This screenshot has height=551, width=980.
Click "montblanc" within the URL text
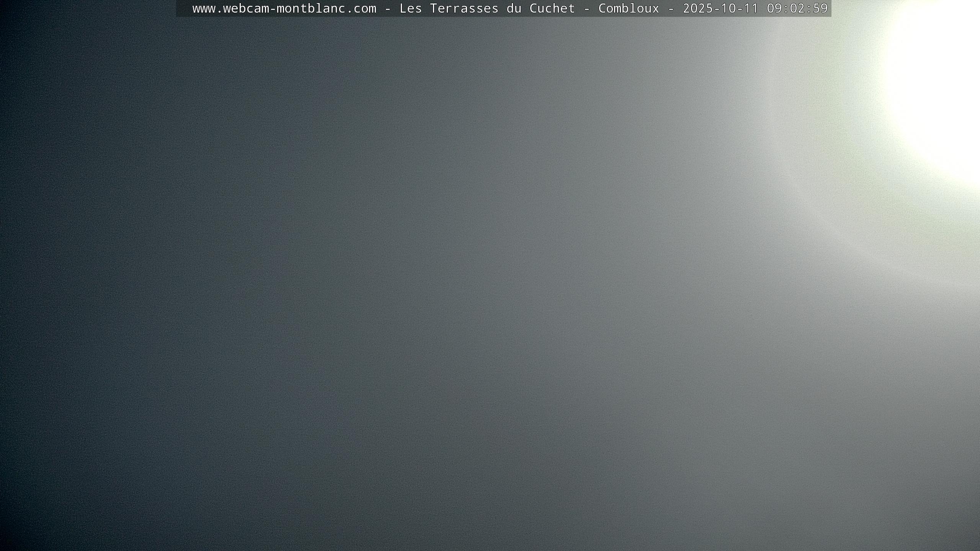[x=311, y=8]
